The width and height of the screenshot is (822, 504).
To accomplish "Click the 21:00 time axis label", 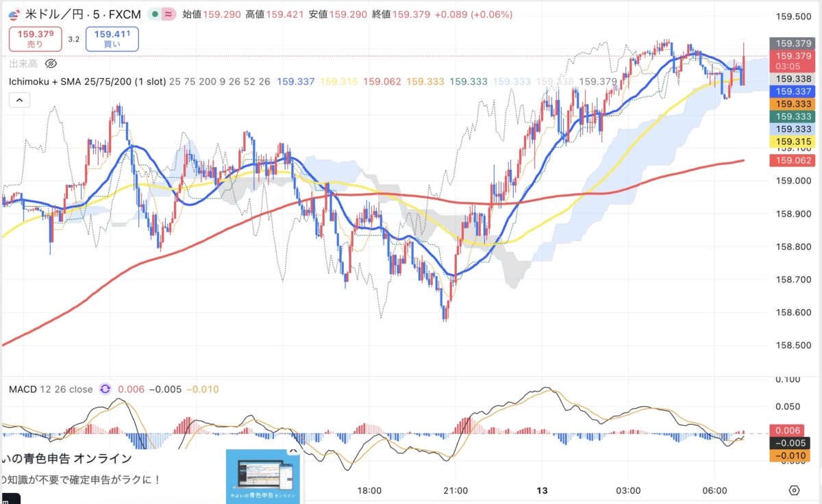I will click(x=456, y=490).
